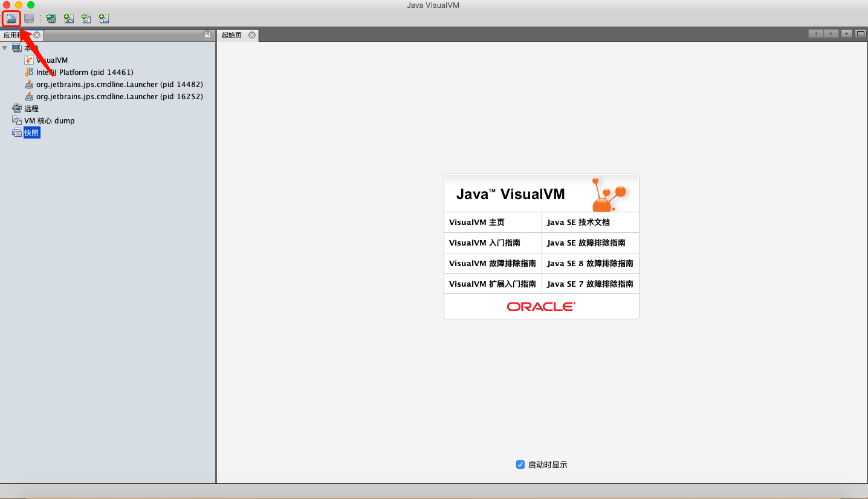Select the 本地 computer icon in tree
868x499 pixels.
click(16, 48)
